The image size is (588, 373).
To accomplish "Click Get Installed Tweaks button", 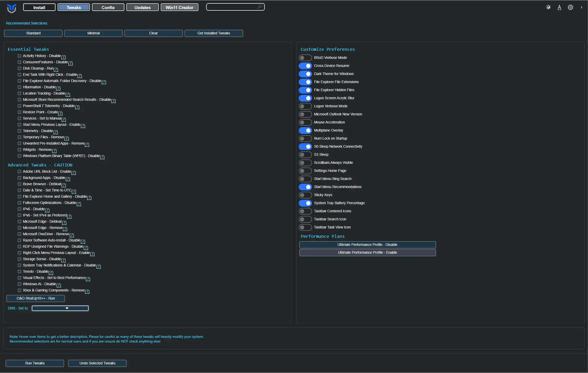I will point(214,33).
